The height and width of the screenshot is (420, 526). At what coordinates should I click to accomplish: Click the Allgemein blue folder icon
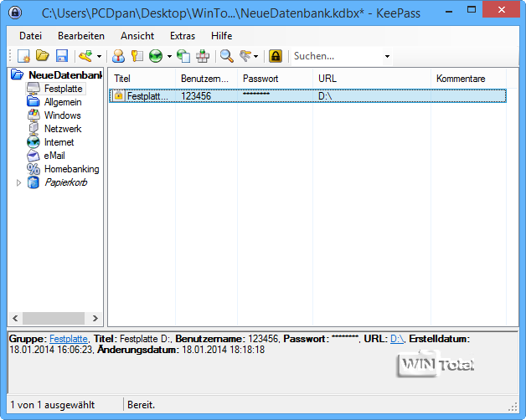(34, 101)
